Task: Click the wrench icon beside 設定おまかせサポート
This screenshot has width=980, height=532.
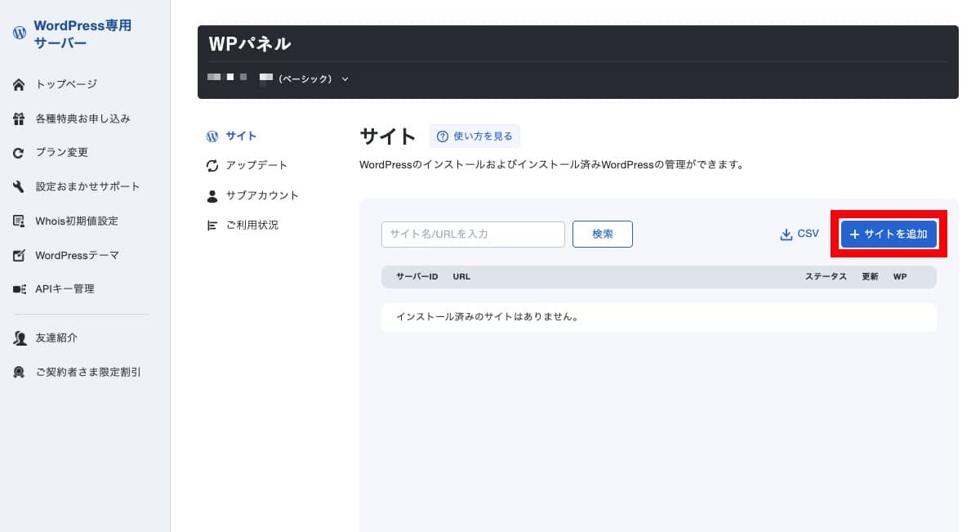Action: tap(20, 186)
